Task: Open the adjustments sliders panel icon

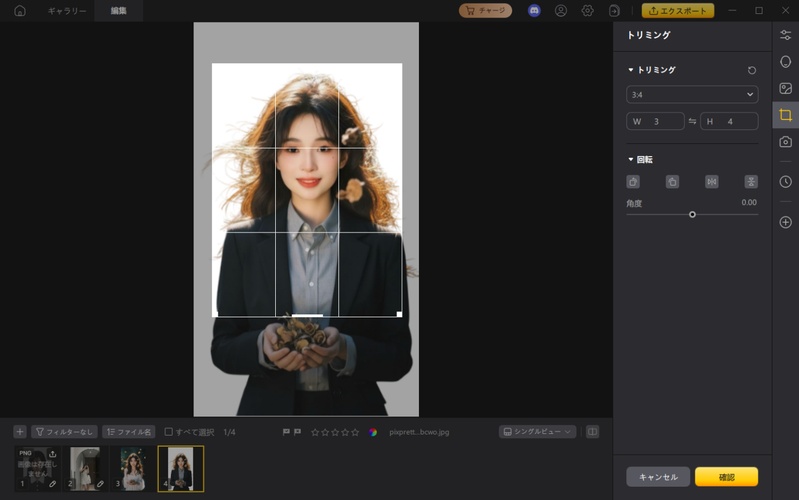Action: pos(785,35)
